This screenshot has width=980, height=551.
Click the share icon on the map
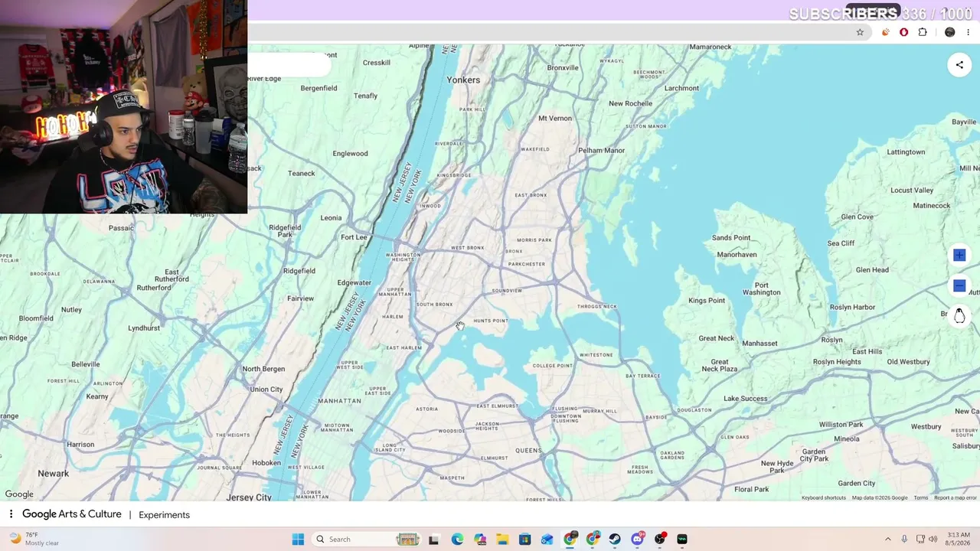959,65
